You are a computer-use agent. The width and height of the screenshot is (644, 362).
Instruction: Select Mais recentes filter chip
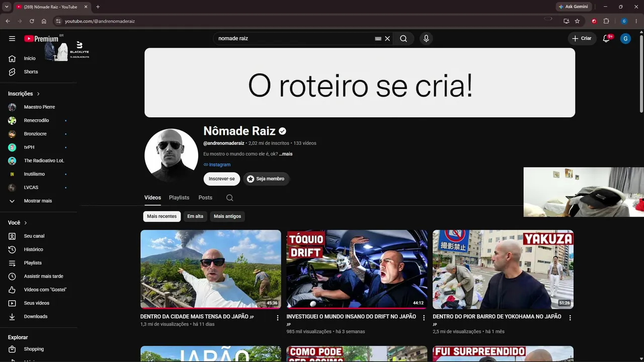click(162, 216)
